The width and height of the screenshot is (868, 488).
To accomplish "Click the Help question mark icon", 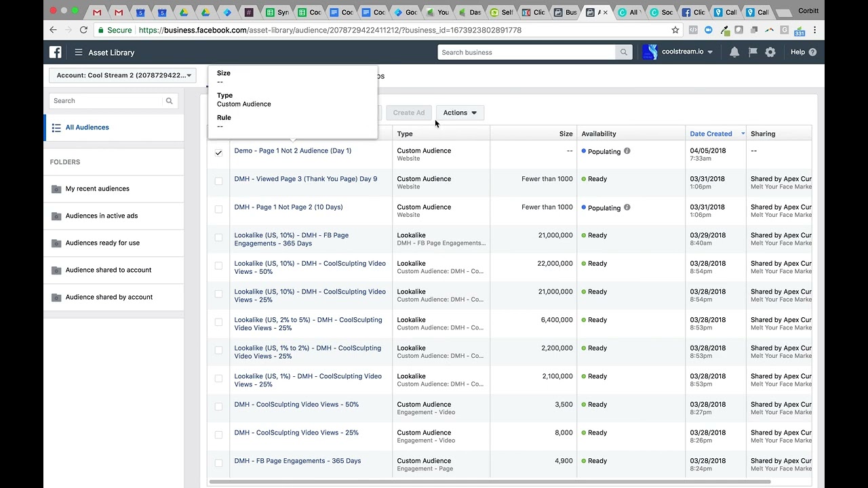I will (x=812, y=52).
